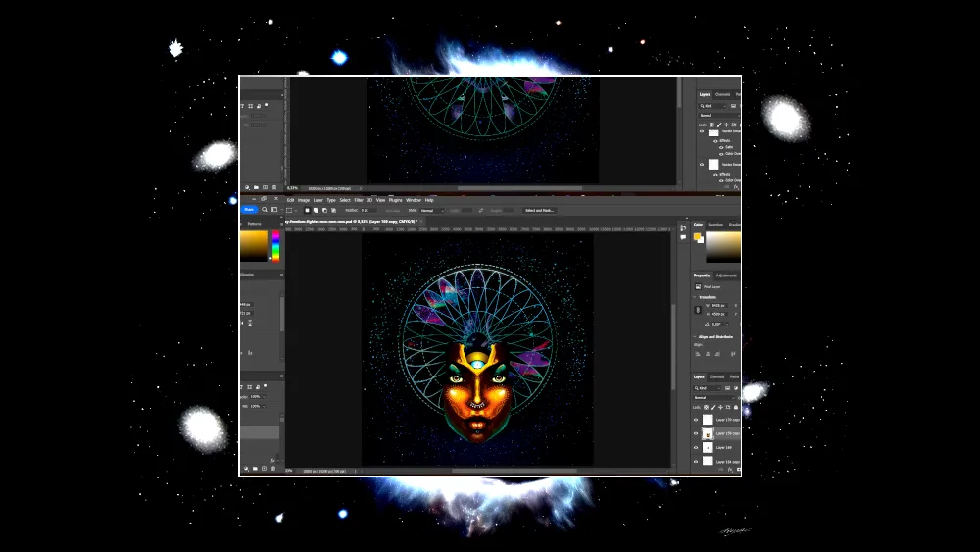Viewport: 980px width, 552px height.
Task: Toggle Satin effect visibility in upper window
Action: tap(721, 147)
